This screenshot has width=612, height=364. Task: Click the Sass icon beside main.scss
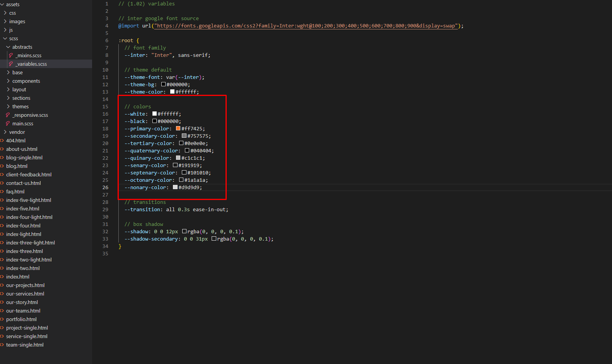(x=8, y=123)
